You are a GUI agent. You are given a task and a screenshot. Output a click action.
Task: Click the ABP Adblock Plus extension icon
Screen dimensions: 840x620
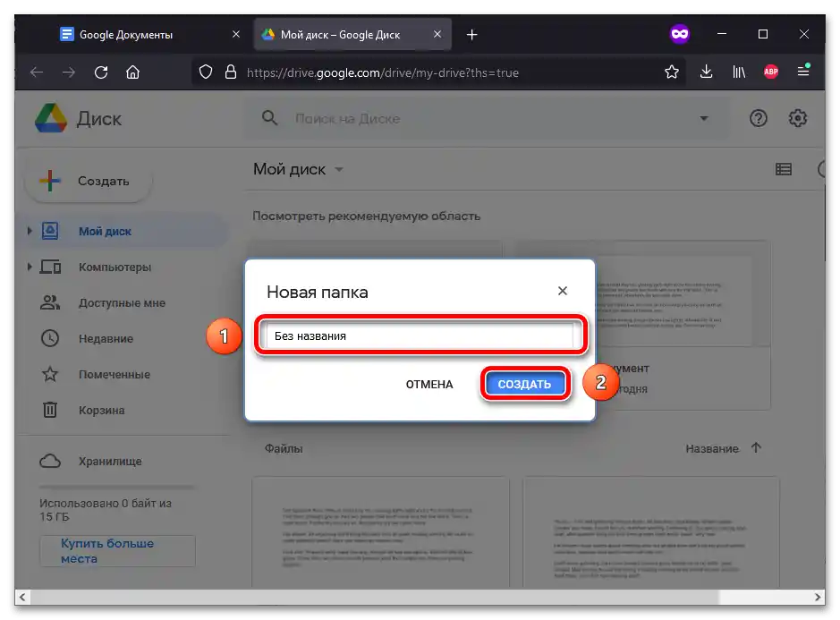[x=771, y=72]
